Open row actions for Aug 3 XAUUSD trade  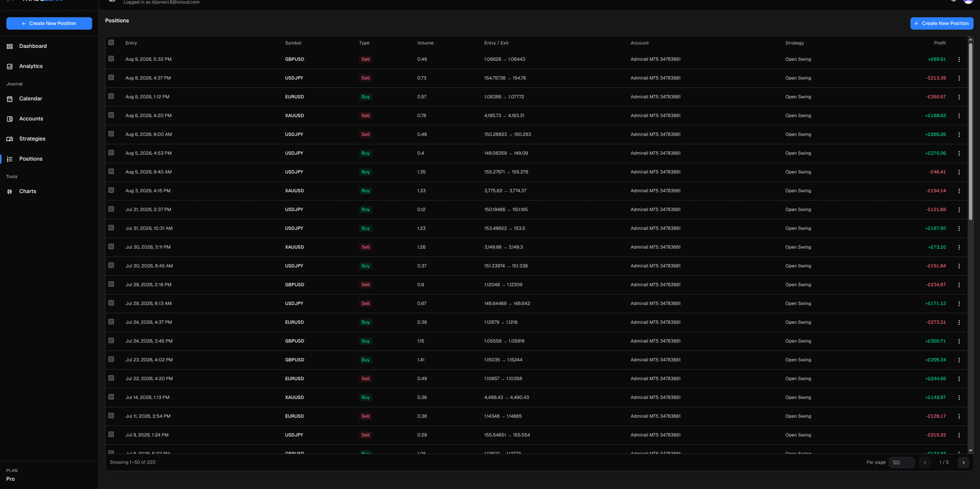click(x=959, y=191)
